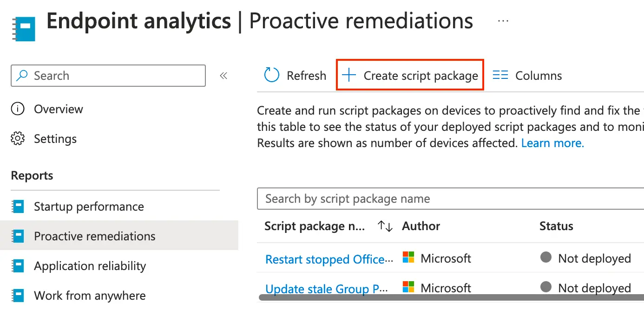Click the Application reliability notebook icon
The height and width of the screenshot is (309, 644).
[x=18, y=266]
